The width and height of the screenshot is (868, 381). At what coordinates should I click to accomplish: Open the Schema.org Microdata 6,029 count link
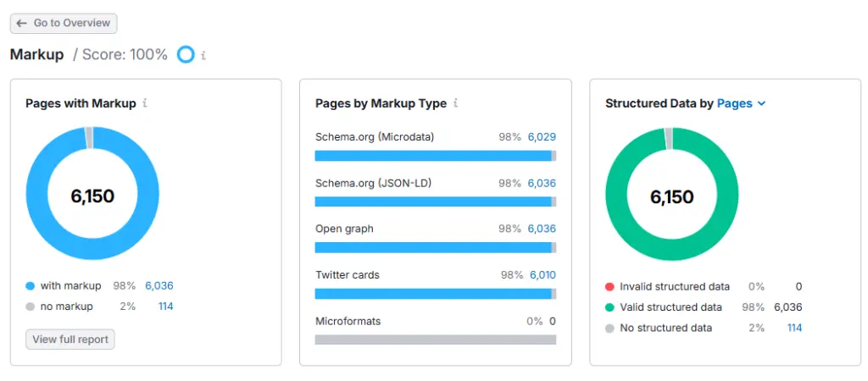[542, 137]
